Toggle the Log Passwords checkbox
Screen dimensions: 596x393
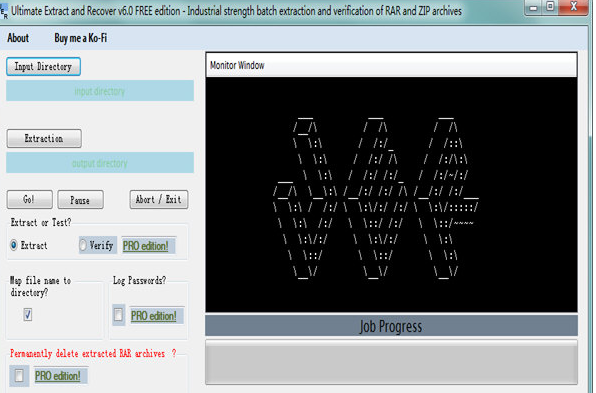(118, 315)
